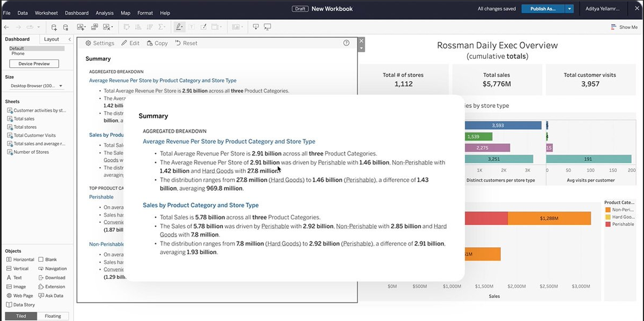Open the Map menu
The height and width of the screenshot is (321, 644).
coord(126,13)
